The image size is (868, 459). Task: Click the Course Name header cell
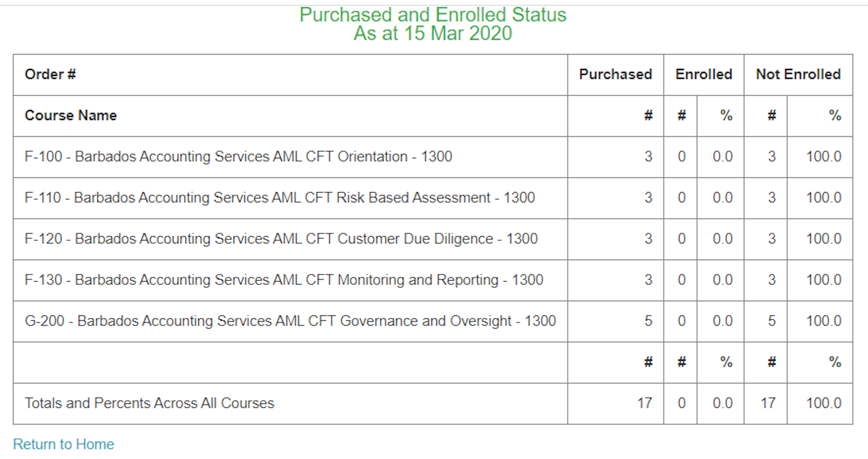71,115
